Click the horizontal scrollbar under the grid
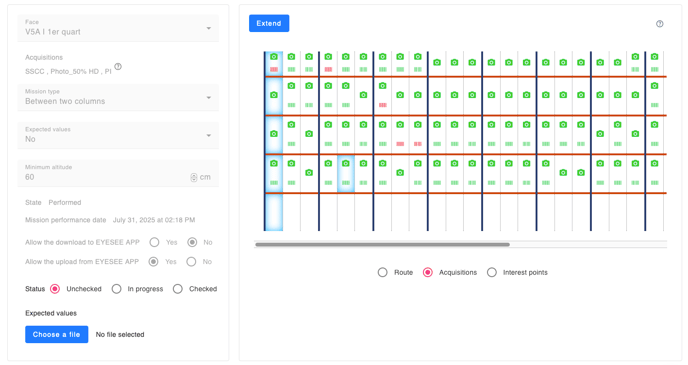Screen dimensions: 688x365 click(x=382, y=244)
